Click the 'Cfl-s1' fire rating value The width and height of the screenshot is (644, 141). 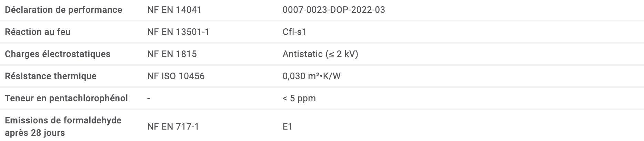pos(294,32)
